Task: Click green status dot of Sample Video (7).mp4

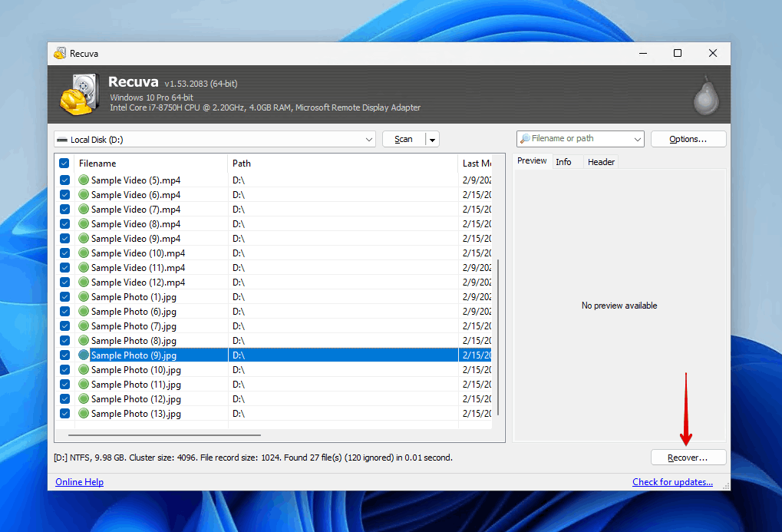Action: click(x=84, y=209)
